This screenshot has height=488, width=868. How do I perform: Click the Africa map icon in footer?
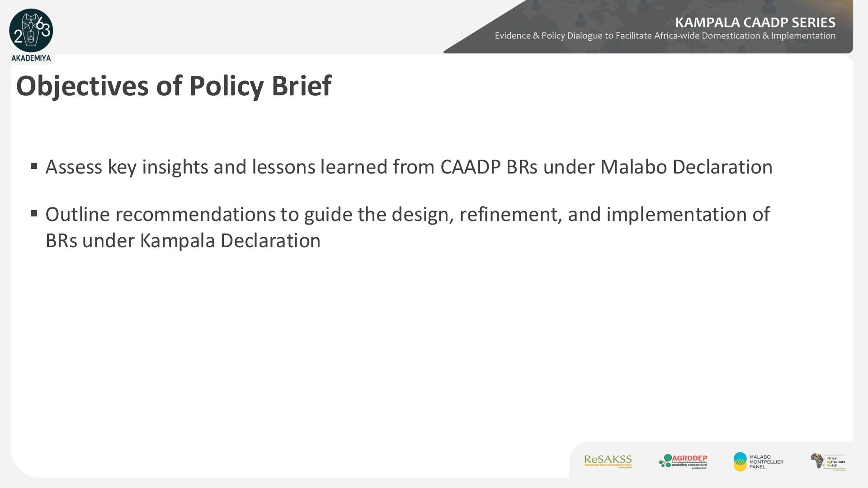818,460
